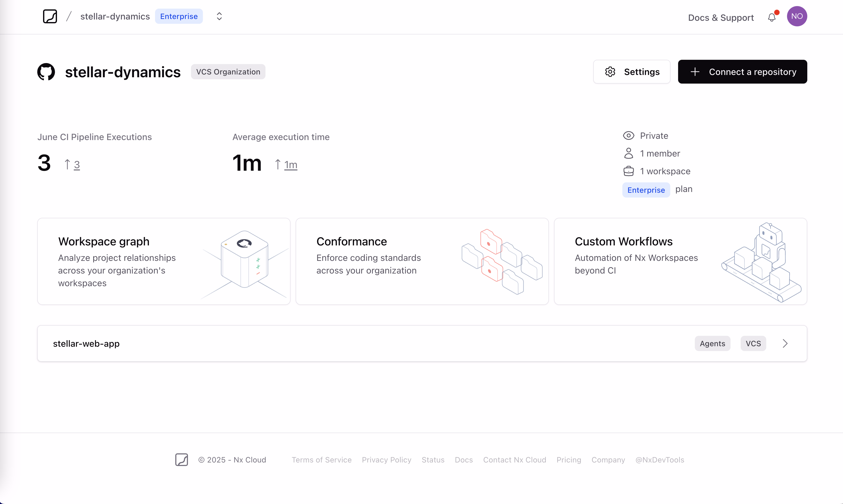This screenshot has width=843, height=504.
Task: Click the Settings gear icon
Action: point(610,72)
